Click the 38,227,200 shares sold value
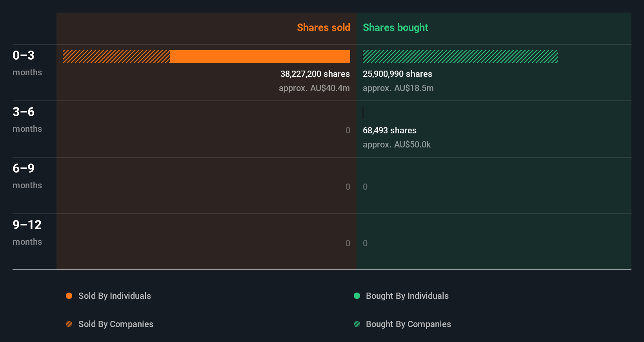 tap(315, 74)
